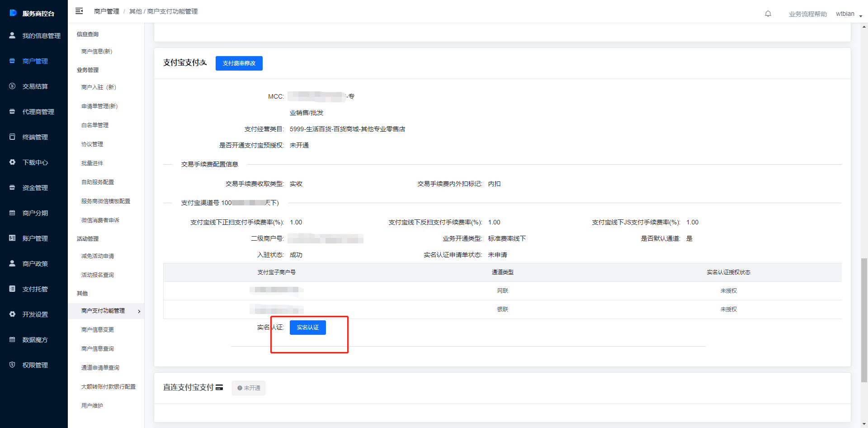
Task: Select 批量进件 submenu item
Action: coord(92,163)
